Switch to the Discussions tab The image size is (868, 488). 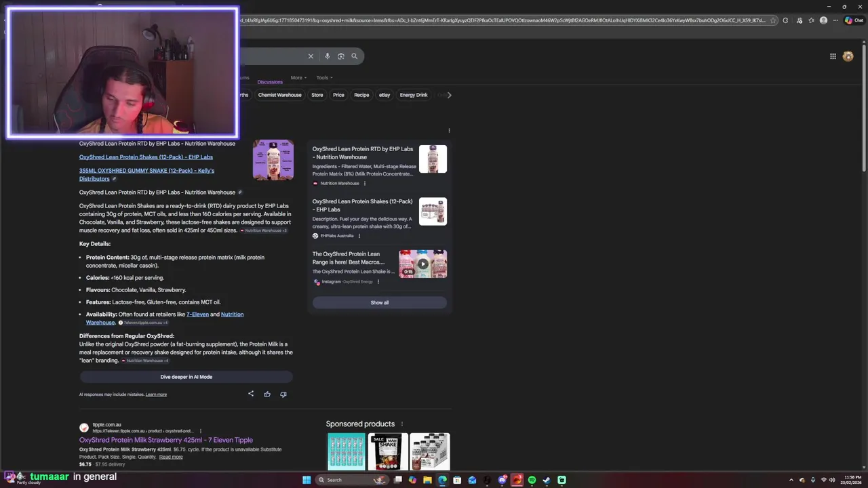(x=270, y=81)
